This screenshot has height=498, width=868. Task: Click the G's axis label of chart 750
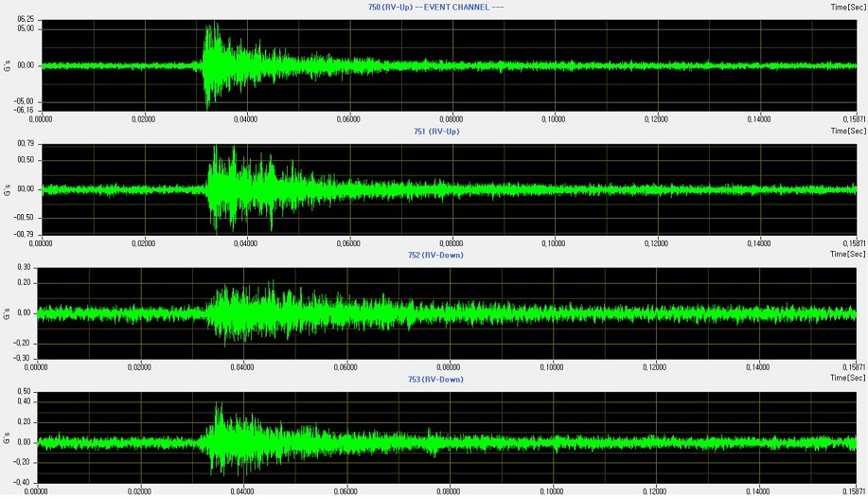tap(8, 66)
